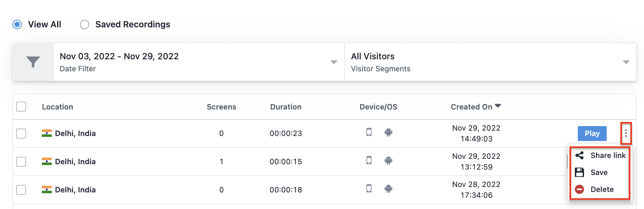The image size is (644, 209).
Task: Click duration value 00:00:23
Action: tap(286, 134)
